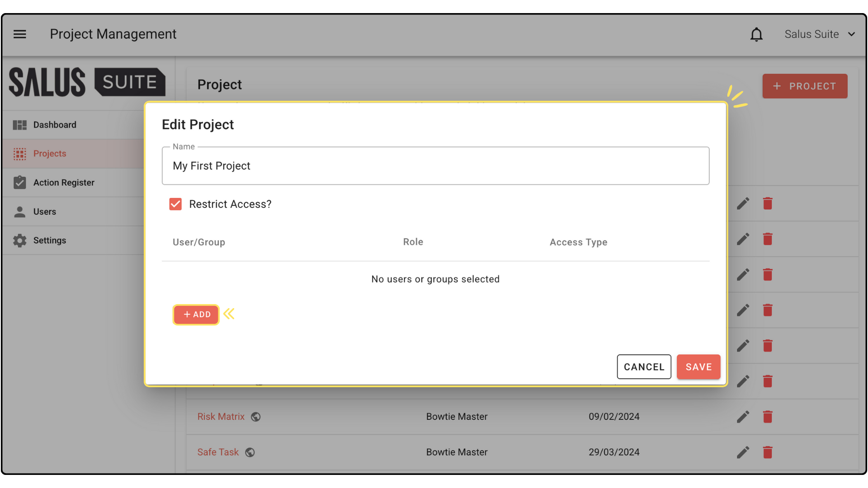Click SAVE in Edit Project dialog

coord(698,367)
